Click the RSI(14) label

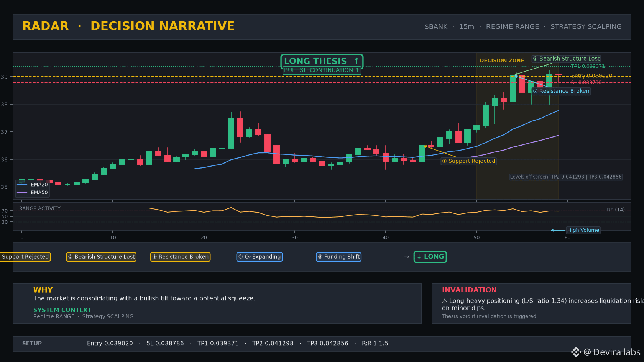[x=616, y=210]
